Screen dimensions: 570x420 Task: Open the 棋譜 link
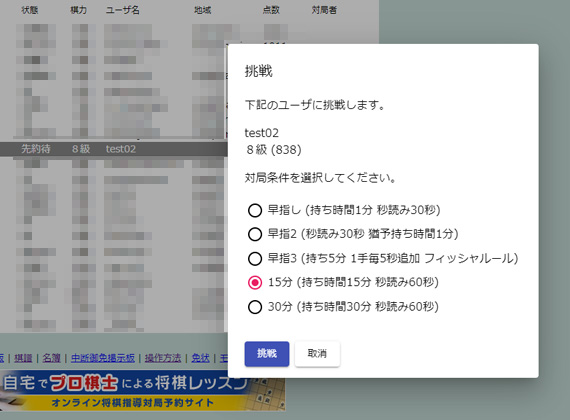(x=23, y=358)
